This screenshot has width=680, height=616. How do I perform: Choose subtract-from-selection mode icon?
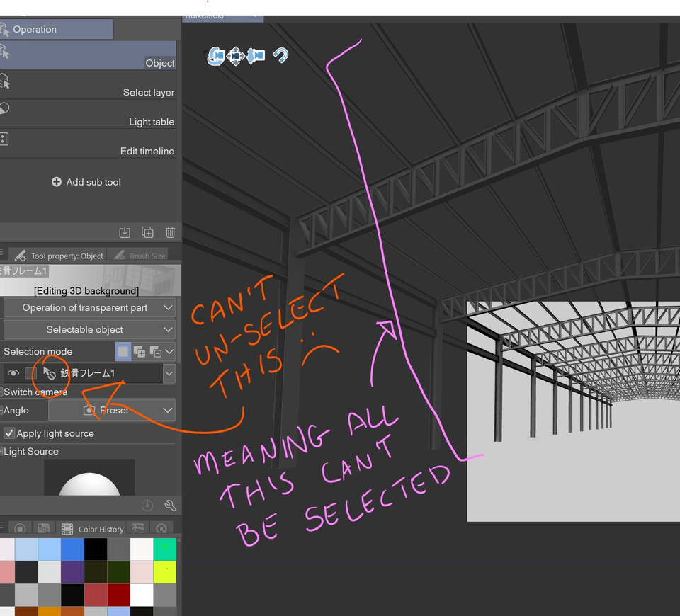pos(155,352)
